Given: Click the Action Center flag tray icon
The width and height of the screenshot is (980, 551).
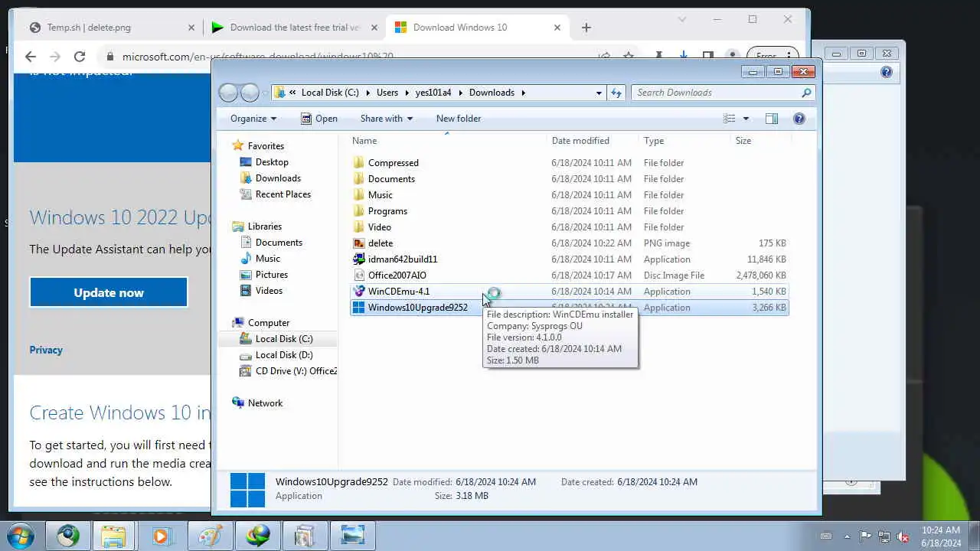Looking at the screenshot, I should 865,536.
